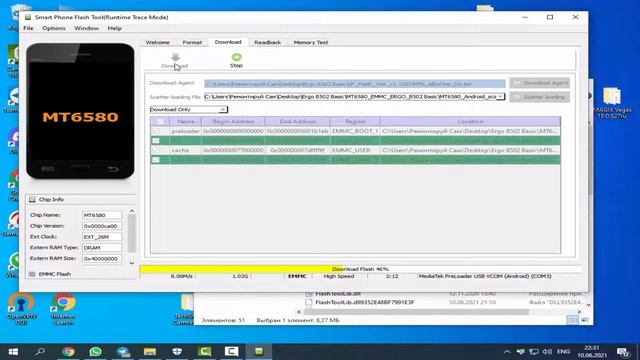Click the Flash Tool title bar app icon

pos(28,17)
